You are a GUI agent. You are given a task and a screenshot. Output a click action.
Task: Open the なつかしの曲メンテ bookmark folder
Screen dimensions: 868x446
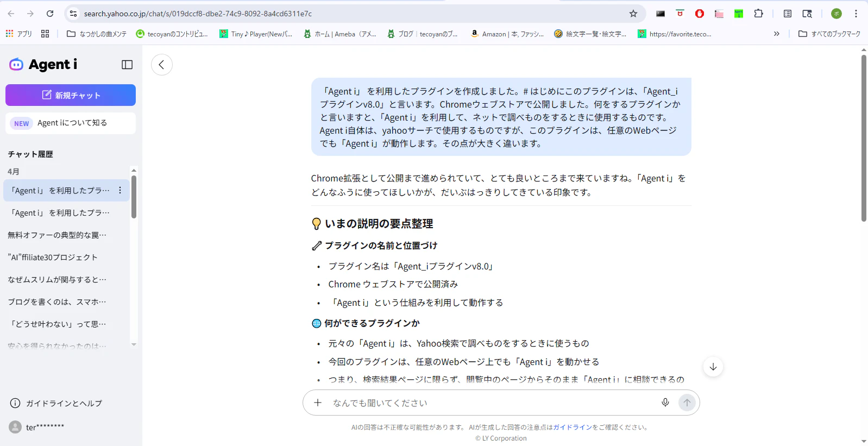tap(97, 34)
